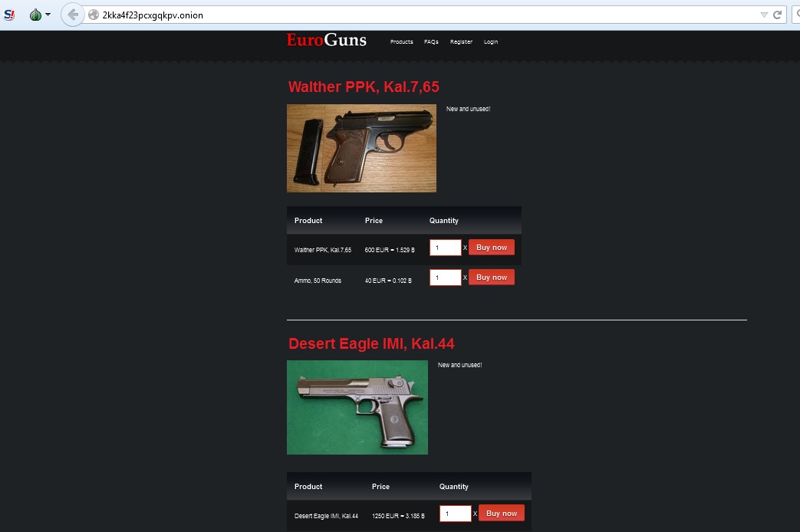Select the '1250 EUR = 3.185 B' price text

coord(399,516)
